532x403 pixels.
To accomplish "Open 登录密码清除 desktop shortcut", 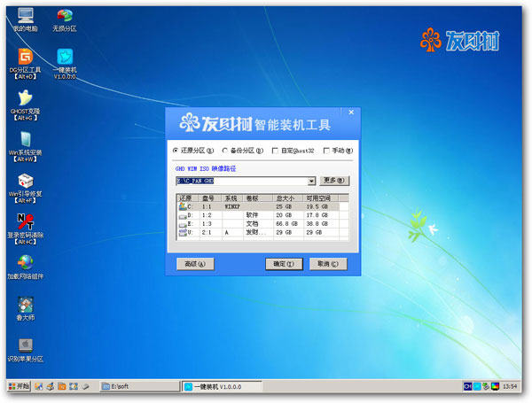I will point(26,229).
